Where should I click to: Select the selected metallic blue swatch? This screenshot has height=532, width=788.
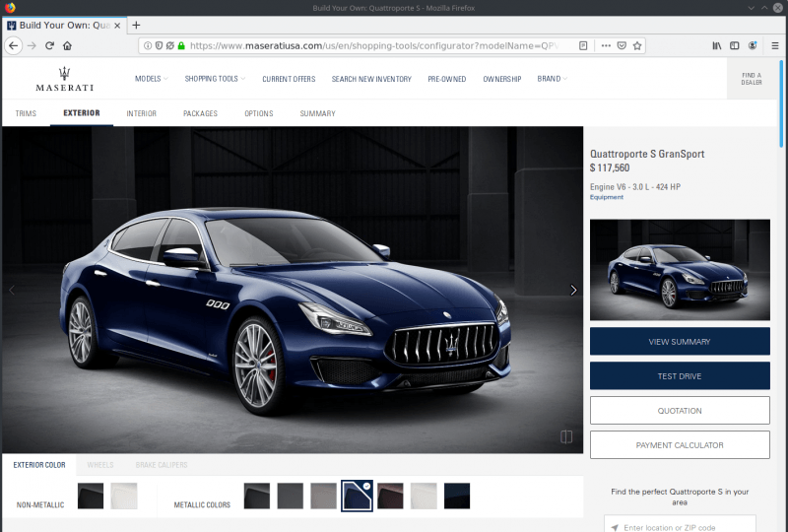pos(357,496)
